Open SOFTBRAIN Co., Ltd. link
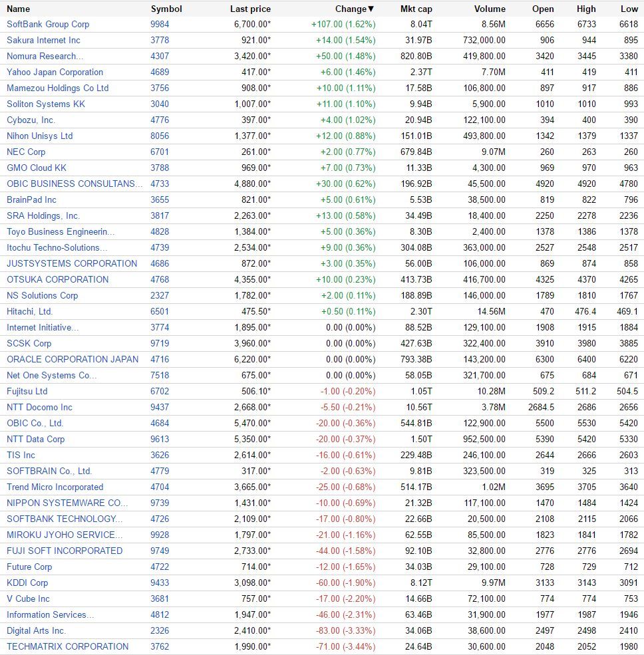This screenshot has width=644, height=655. (x=49, y=471)
